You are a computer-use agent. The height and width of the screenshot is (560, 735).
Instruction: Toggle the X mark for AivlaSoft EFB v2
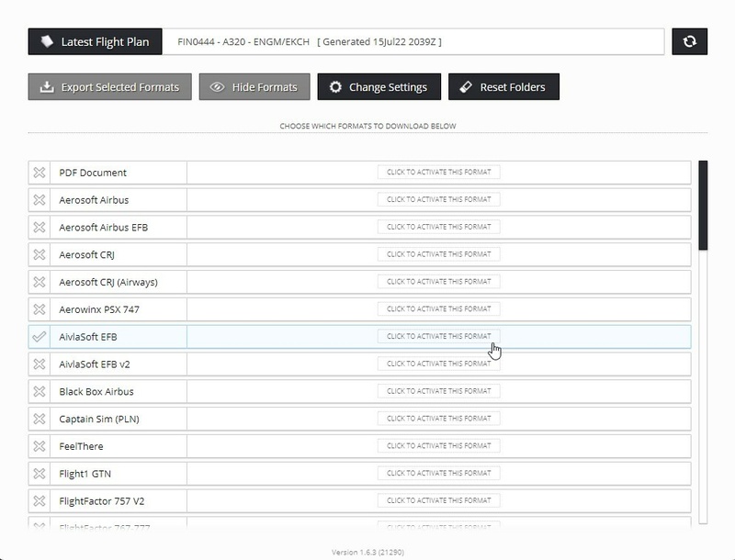[40, 364]
